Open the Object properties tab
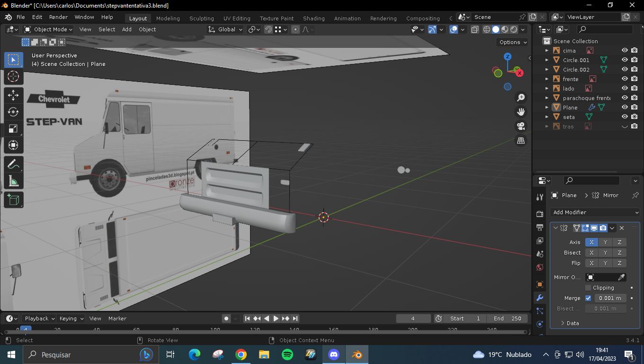The height and width of the screenshot is (364, 644). click(540, 284)
